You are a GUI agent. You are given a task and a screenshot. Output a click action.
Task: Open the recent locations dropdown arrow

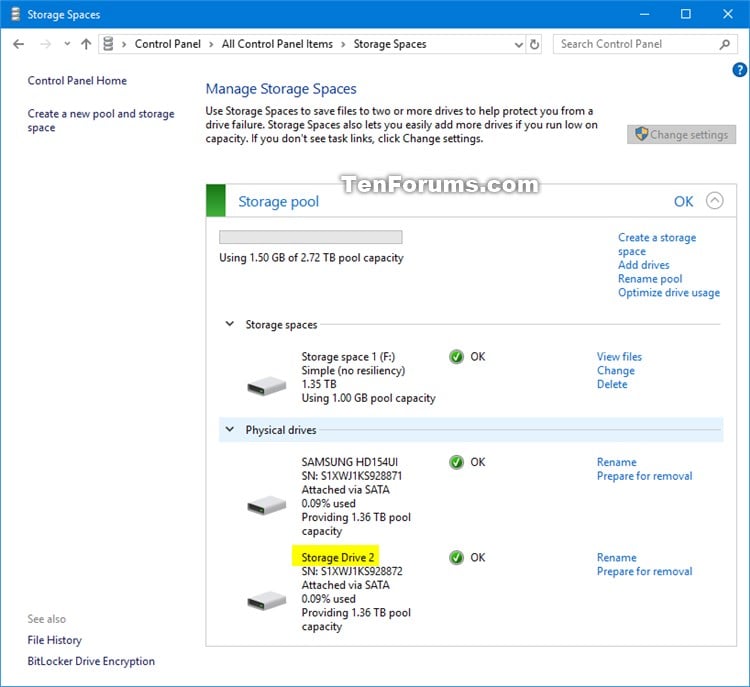point(67,44)
